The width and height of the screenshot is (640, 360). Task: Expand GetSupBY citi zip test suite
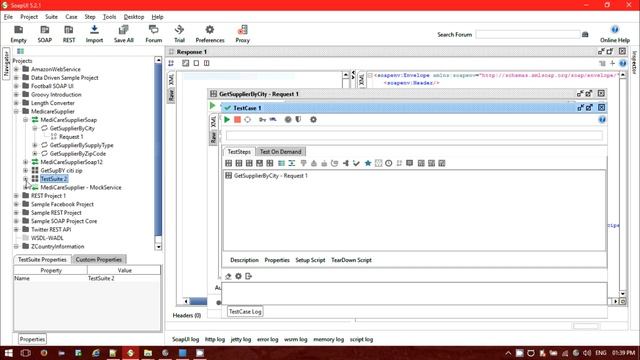coord(25,171)
